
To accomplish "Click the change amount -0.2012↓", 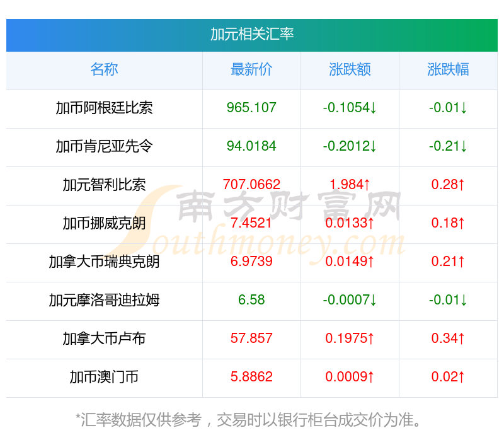I will pyautogui.click(x=350, y=146).
